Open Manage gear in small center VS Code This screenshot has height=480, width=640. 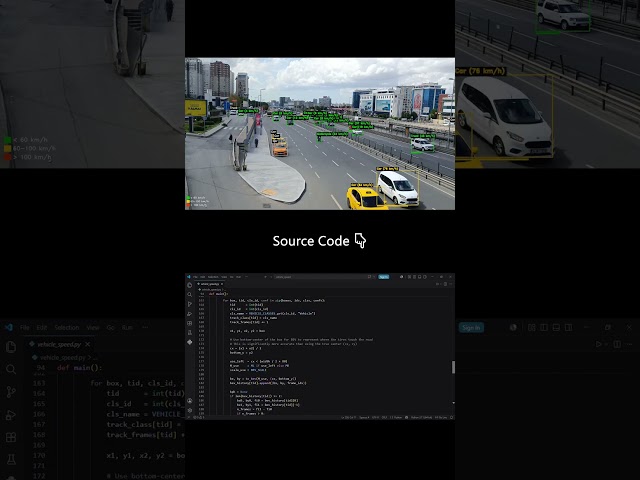(189, 410)
